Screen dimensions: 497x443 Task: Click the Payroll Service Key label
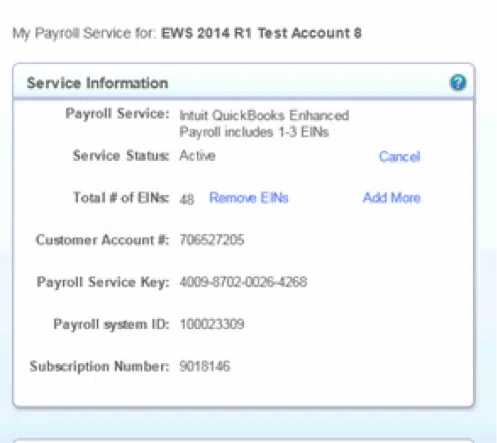click(103, 282)
